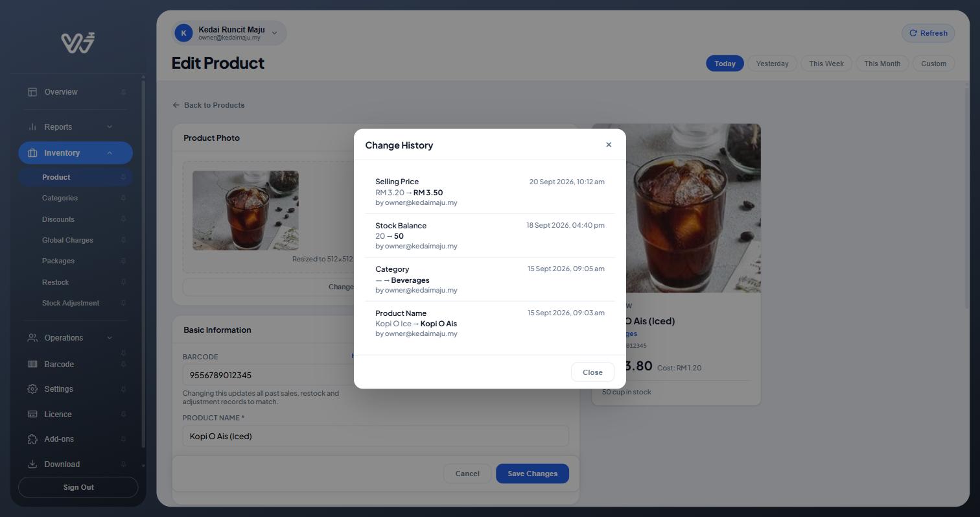This screenshot has width=980, height=517.
Task: Pin the Discounts submenu item
Action: coord(123,219)
